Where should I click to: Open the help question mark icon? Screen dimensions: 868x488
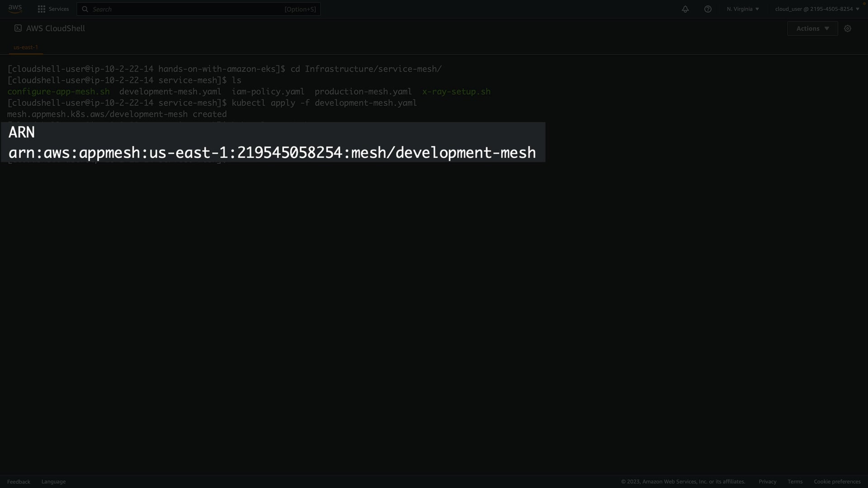click(x=708, y=9)
